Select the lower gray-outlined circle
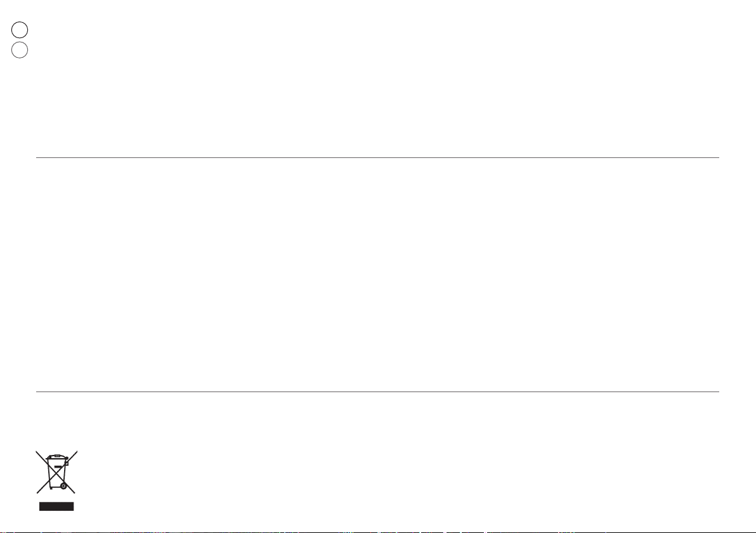This screenshot has width=756, height=533. 20,49
